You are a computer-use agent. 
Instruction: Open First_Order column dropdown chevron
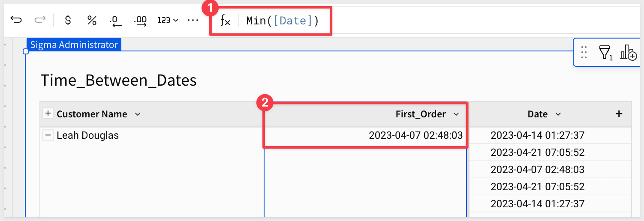[456, 114]
